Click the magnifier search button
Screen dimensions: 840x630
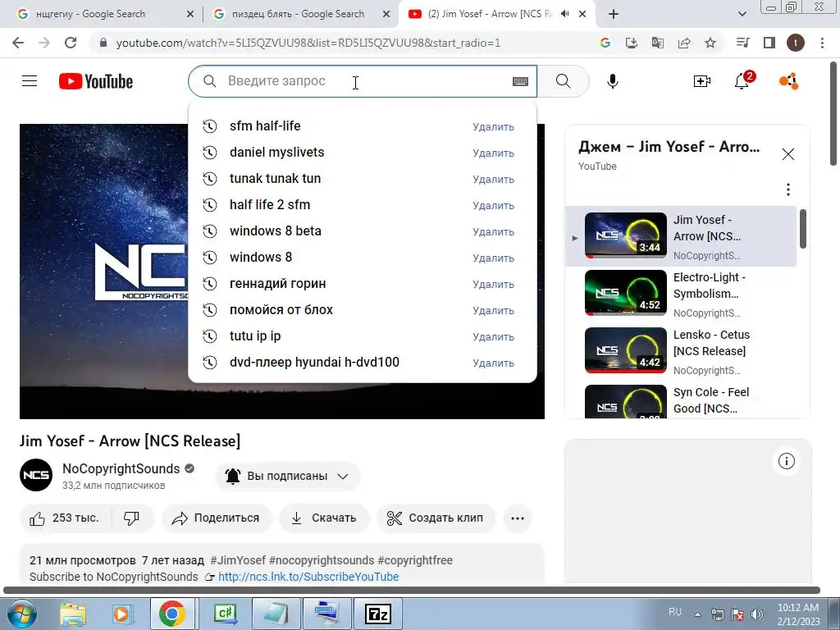coord(563,81)
